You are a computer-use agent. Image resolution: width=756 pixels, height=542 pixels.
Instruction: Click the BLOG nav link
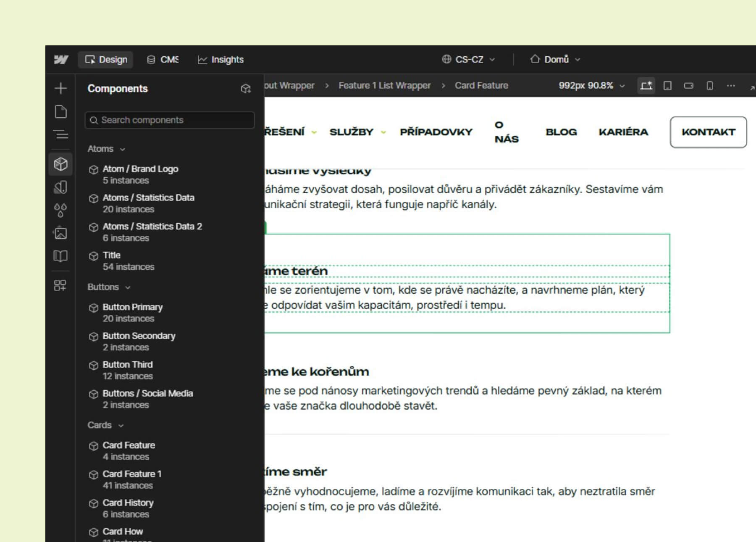point(561,132)
